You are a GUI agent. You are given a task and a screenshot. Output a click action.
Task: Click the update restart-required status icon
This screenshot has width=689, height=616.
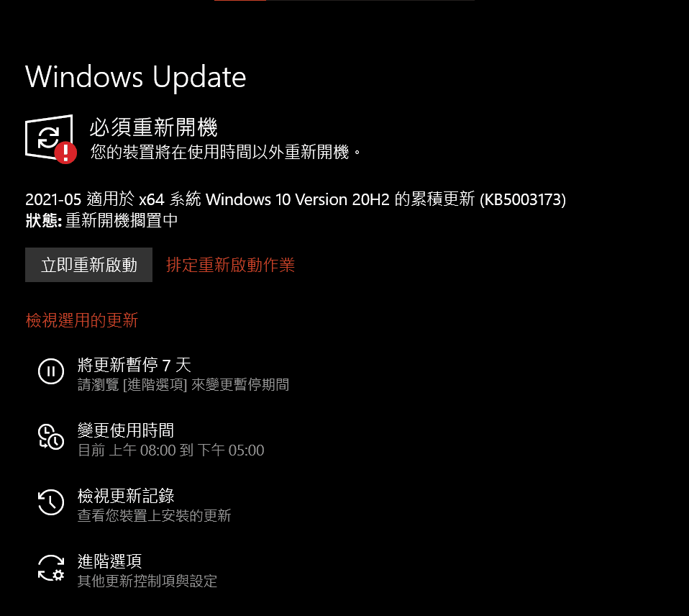pos(50,138)
